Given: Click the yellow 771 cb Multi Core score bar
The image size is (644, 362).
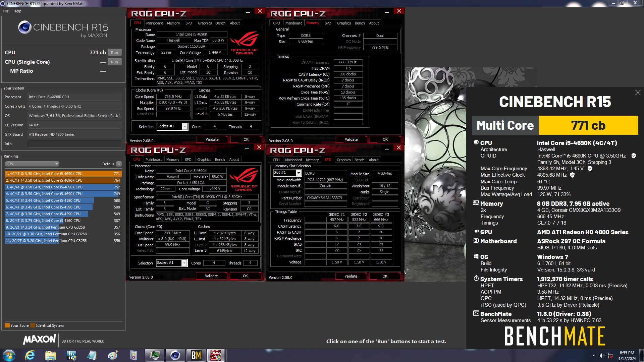Looking at the screenshot, I should coord(588,125).
